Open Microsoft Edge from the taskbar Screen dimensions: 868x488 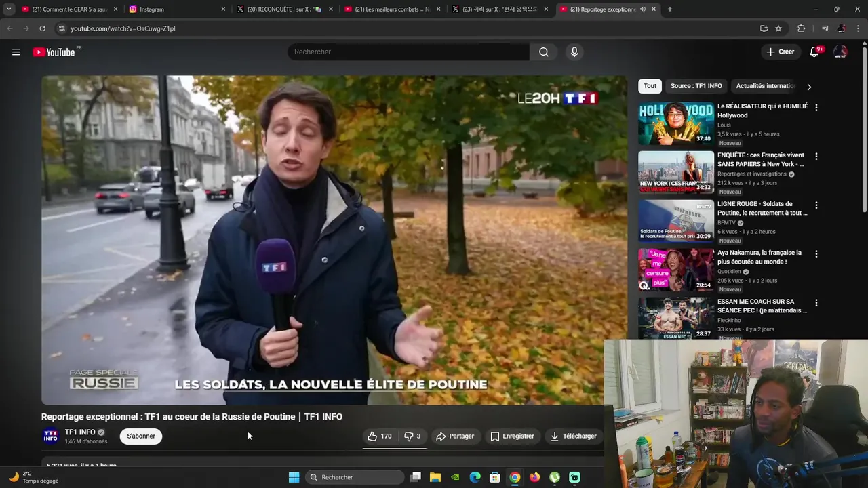[475, 477]
